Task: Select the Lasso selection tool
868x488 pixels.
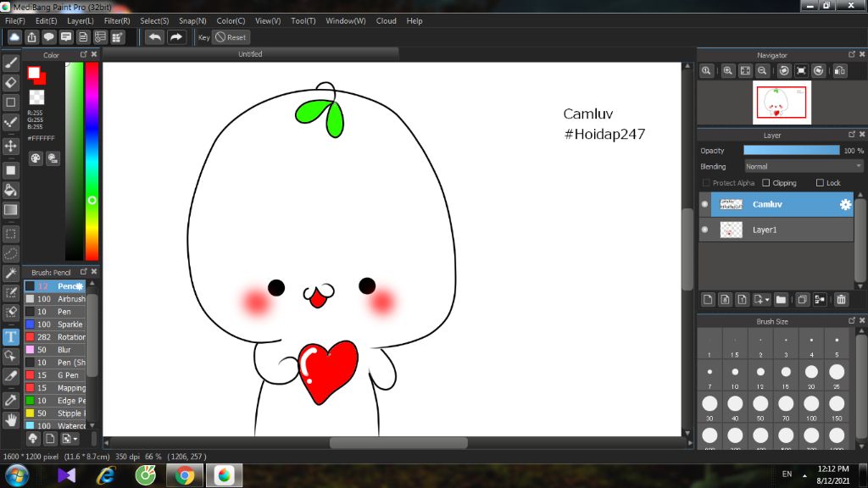Action: 10,253
